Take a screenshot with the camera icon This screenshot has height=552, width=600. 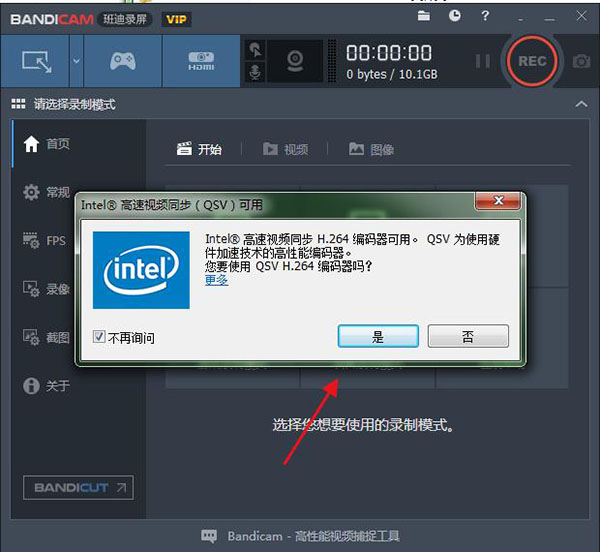coord(581,61)
